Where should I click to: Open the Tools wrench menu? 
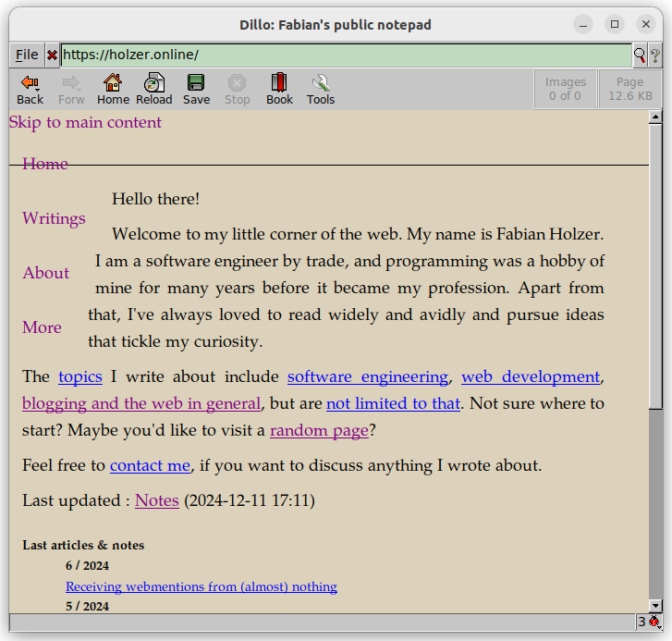pos(320,90)
